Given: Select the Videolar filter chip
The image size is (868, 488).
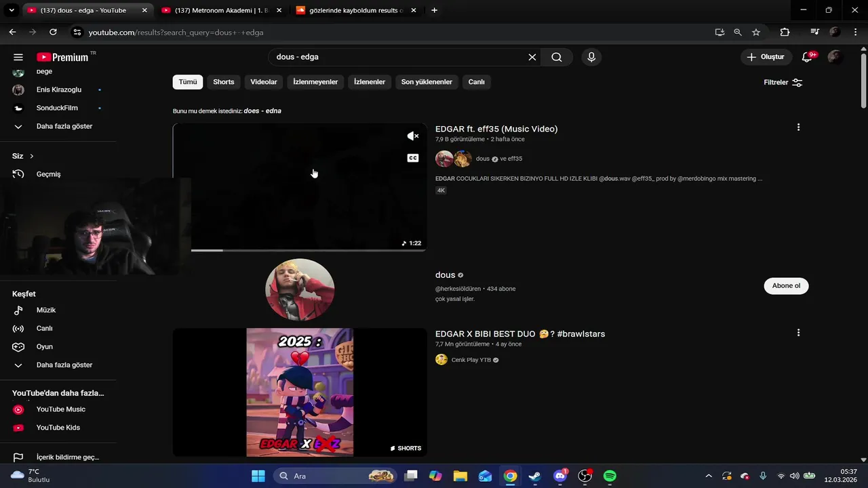Looking at the screenshot, I should 264,82.
